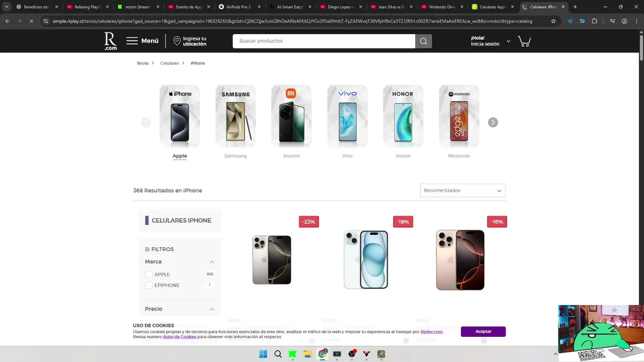Viewport: 644px width, 362px height.
Task: Move brand carousel back with left arrow
Action: [x=146, y=122]
